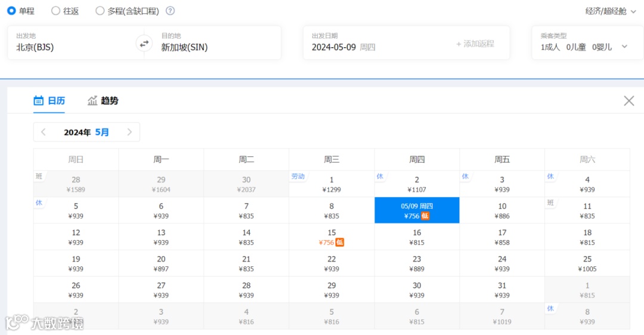Select May 19 priced ¥939

76,263
